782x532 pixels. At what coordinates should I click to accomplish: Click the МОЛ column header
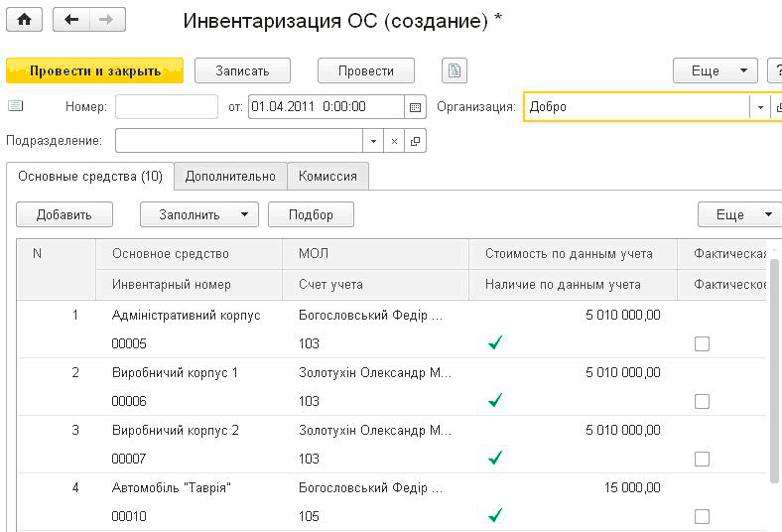point(375,254)
